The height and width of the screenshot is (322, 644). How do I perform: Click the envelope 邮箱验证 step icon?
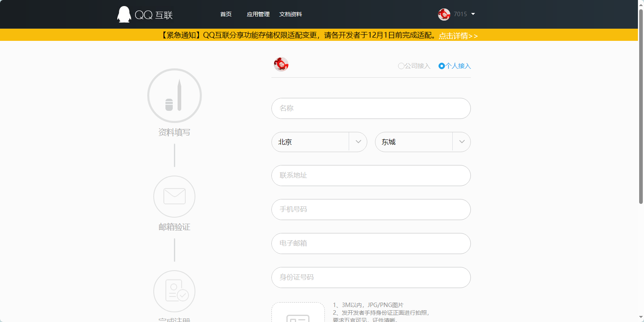[174, 197]
